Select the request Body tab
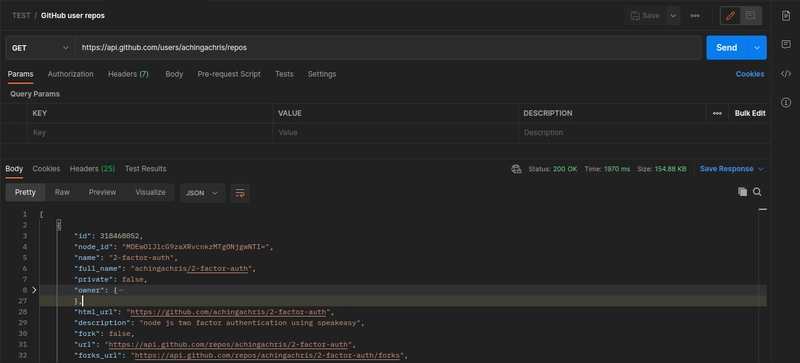 (174, 74)
